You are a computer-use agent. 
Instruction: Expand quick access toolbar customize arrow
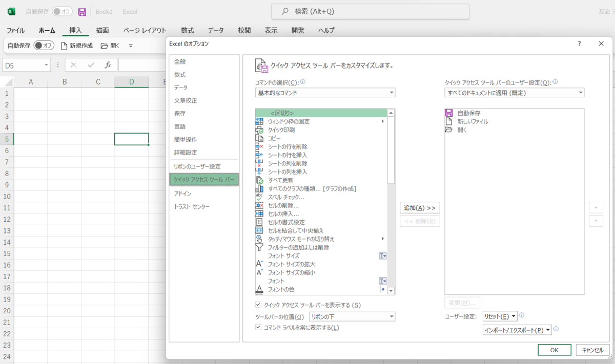(x=131, y=46)
